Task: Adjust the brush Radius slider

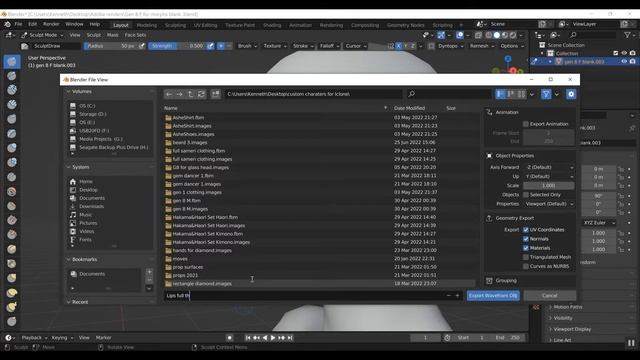Action: (x=111, y=46)
